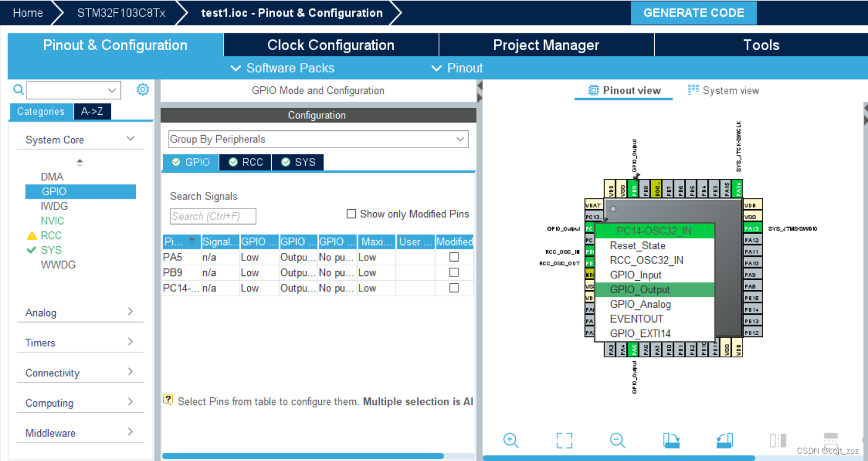Click the GENERATE CODE button
This screenshot has height=461, width=868.
(693, 13)
